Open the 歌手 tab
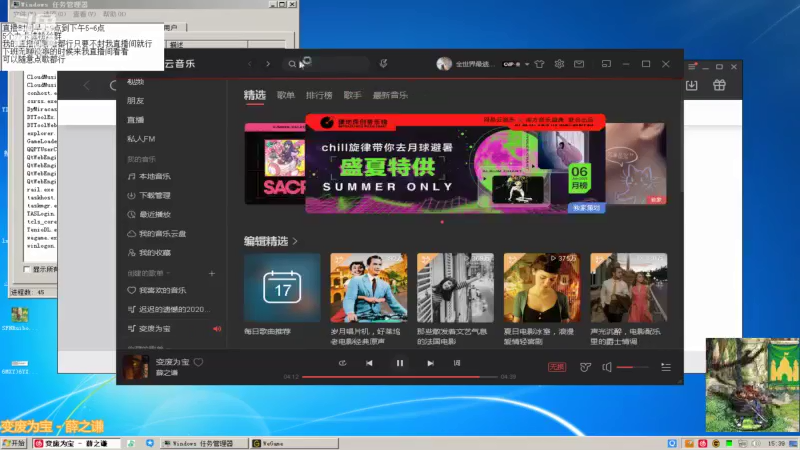Screen dimensions: 800x450 353,95
